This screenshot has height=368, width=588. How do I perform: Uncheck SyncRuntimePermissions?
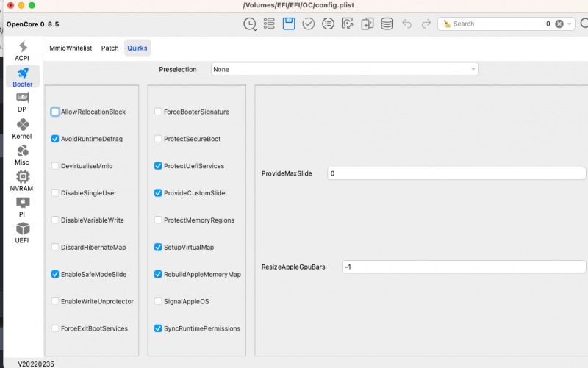click(158, 328)
